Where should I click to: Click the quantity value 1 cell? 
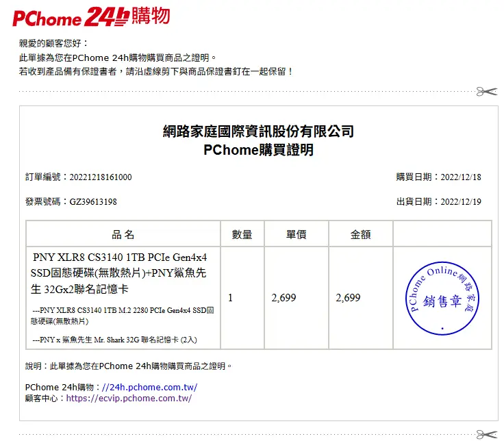231,298
